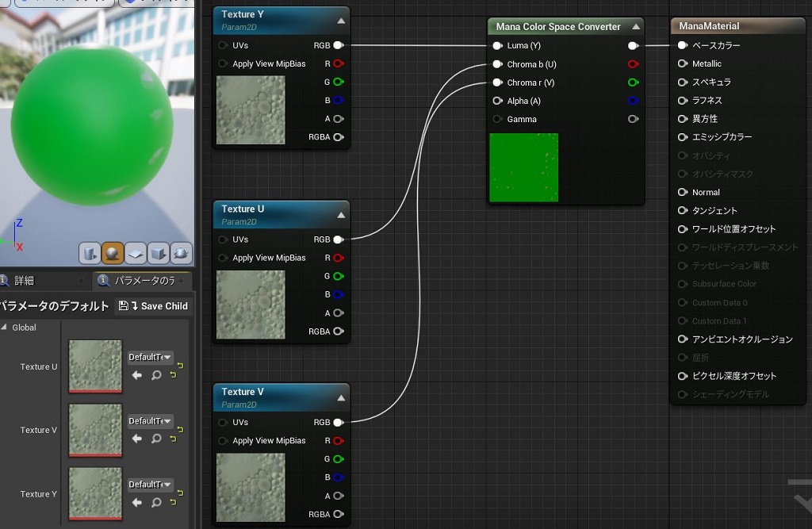Image resolution: width=812 pixels, height=529 pixels.
Task: Select the cylinder preview mesh shape
Action: click(90, 252)
